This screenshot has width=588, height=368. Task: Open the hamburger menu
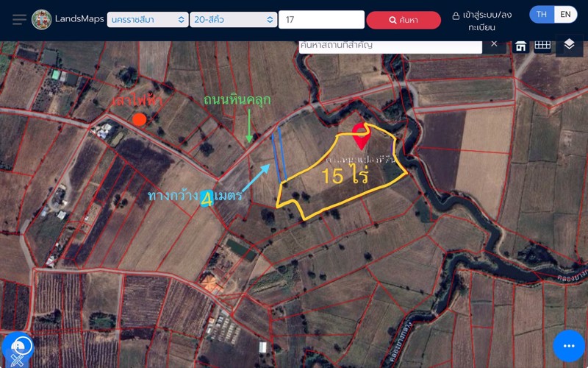click(19, 19)
